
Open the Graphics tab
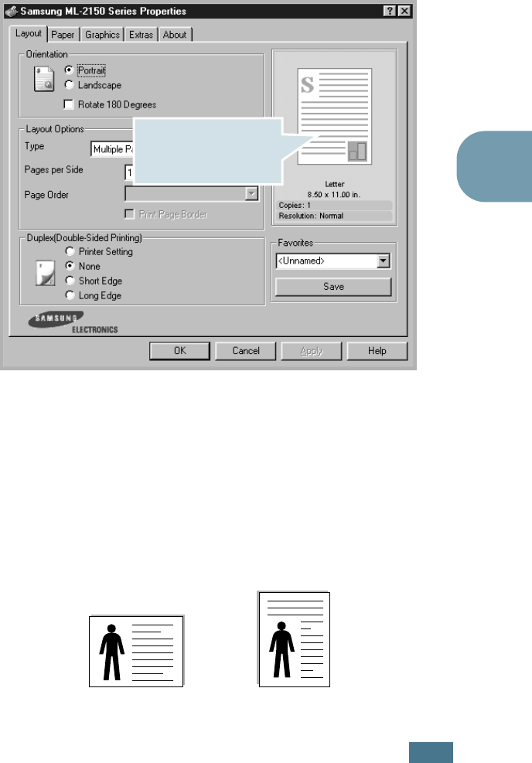click(x=102, y=35)
